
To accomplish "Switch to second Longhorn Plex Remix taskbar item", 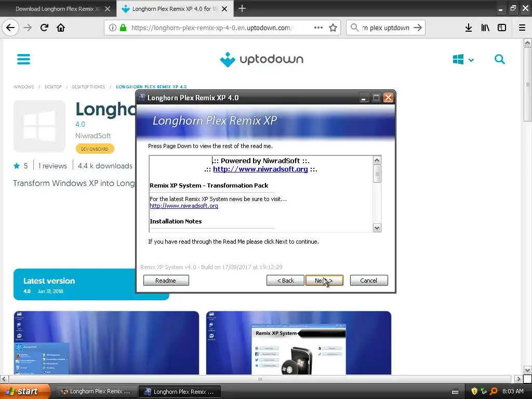I will click(x=180, y=392).
